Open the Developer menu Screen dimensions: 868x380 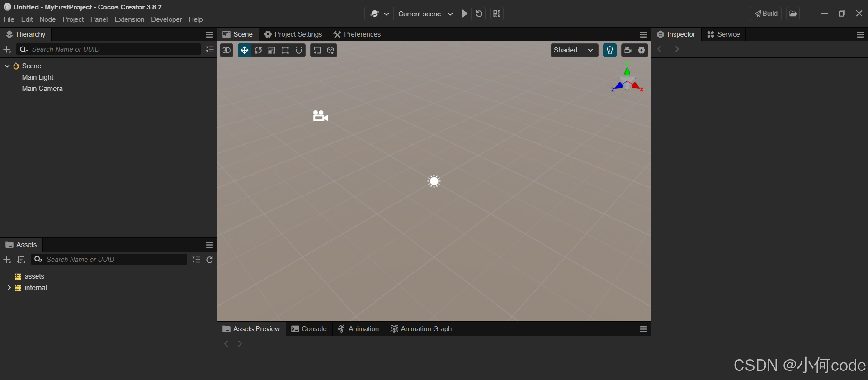[166, 19]
